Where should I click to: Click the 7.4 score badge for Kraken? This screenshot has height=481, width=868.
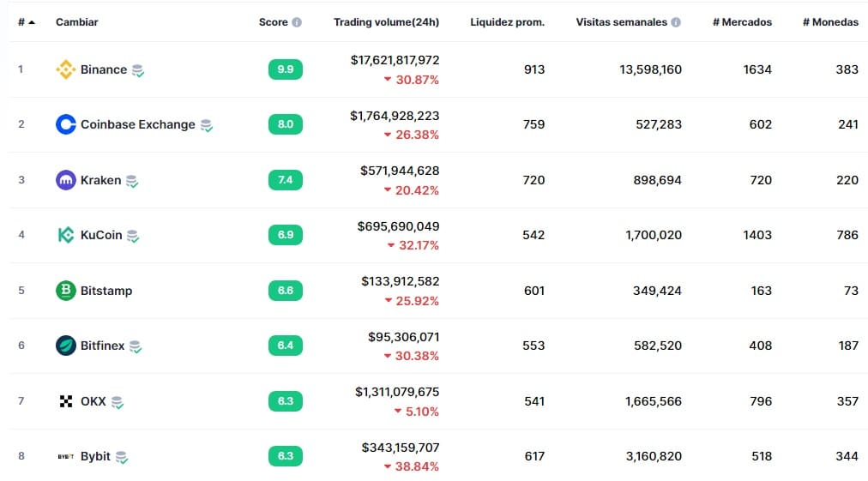[286, 180]
